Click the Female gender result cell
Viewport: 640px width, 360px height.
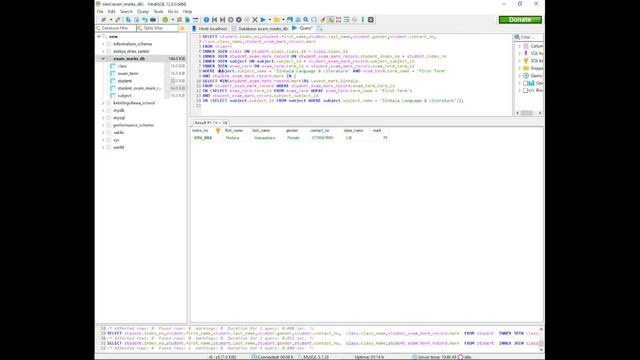click(293, 138)
